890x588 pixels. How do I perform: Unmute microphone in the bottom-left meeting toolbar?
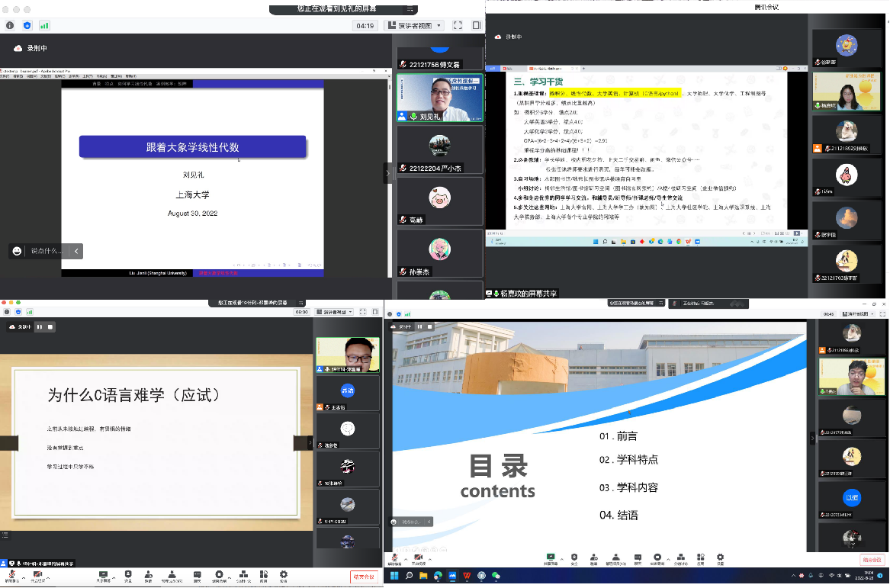(11, 574)
